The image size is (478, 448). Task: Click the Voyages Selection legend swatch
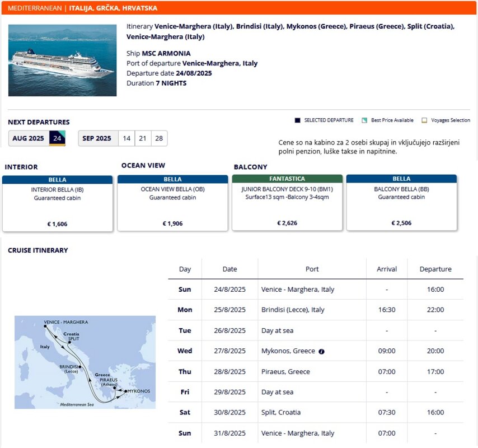coord(424,120)
